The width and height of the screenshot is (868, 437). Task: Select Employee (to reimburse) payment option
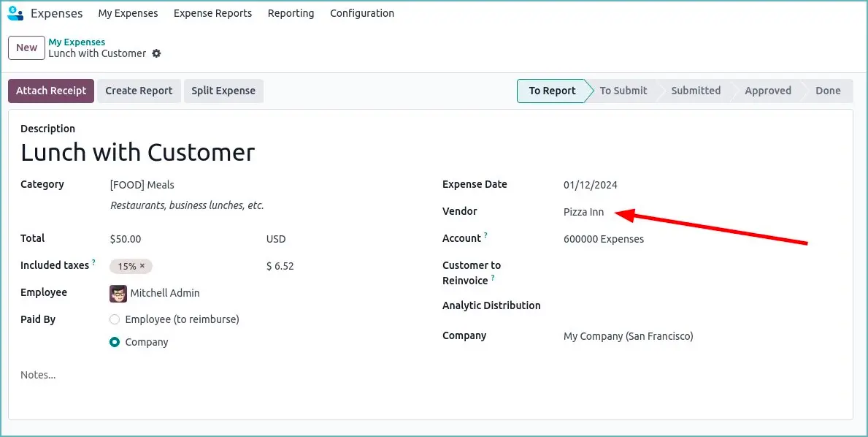coord(115,319)
